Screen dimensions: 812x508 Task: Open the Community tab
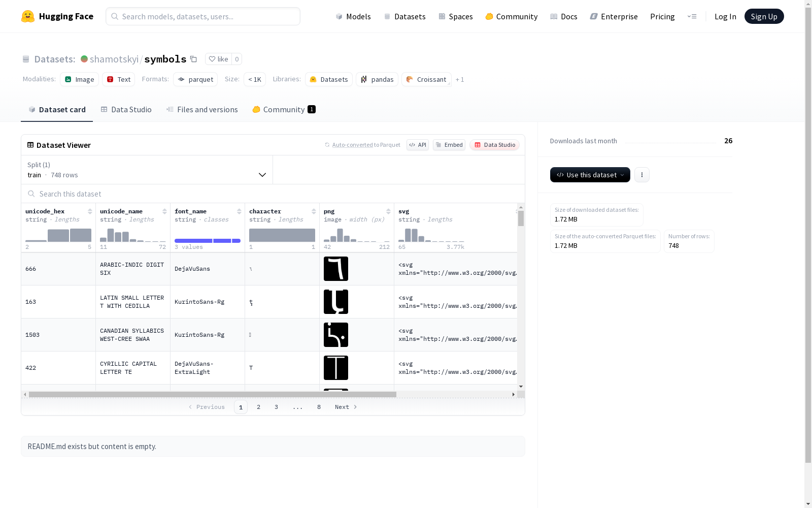point(284,110)
